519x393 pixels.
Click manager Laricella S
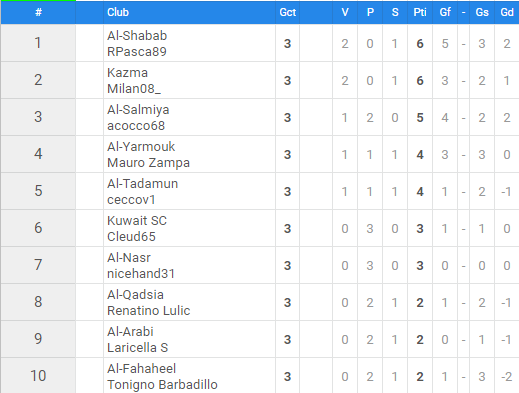[137, 348]
